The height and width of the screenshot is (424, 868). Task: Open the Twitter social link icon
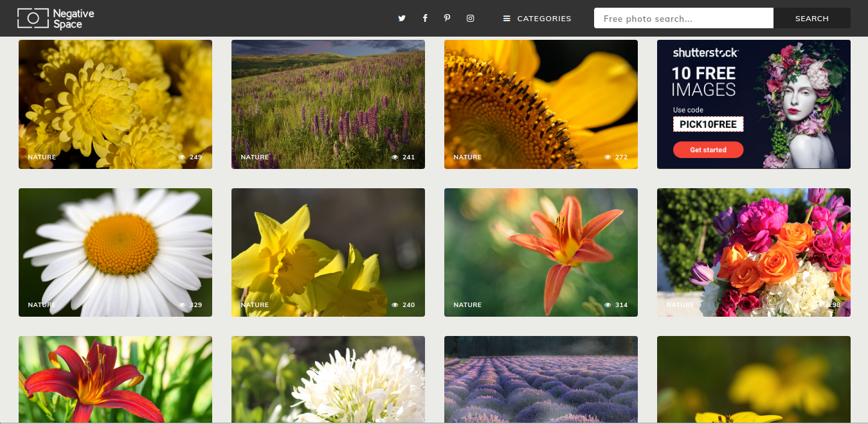coord(402,19)
